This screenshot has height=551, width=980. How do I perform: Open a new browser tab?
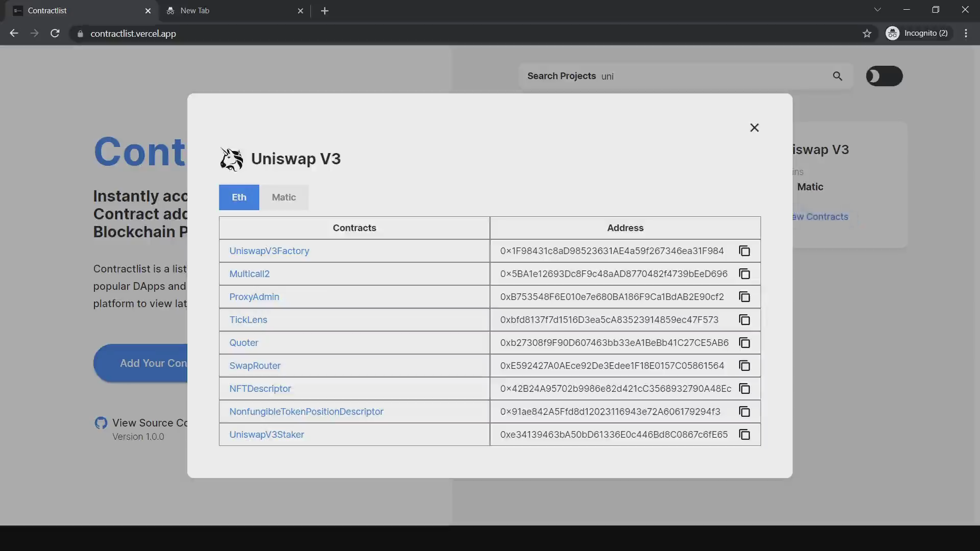(325, 11)
